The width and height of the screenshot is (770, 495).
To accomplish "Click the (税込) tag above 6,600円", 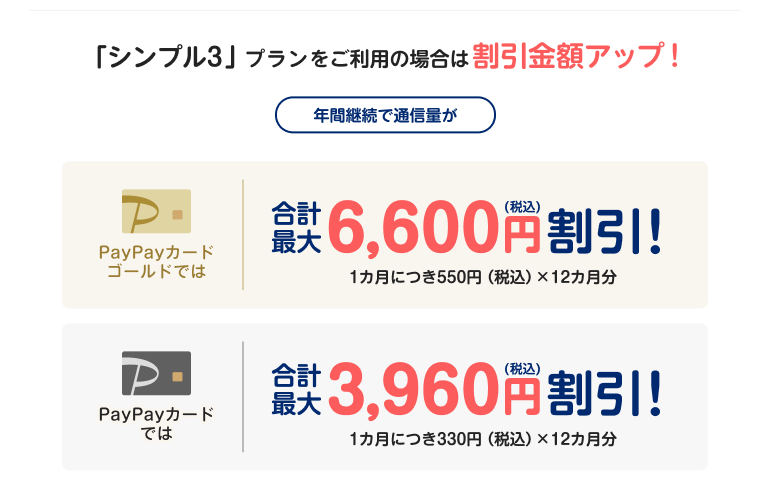I will [522, 207].
